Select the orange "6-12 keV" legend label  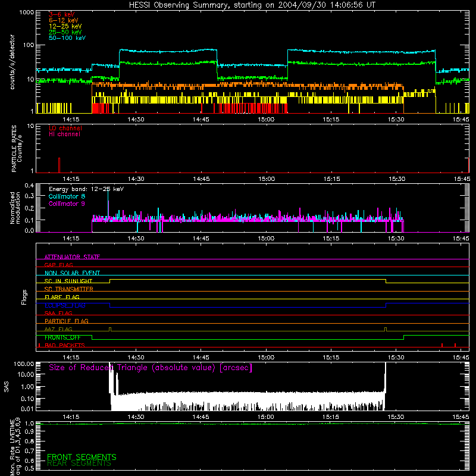tap(64, 20)
